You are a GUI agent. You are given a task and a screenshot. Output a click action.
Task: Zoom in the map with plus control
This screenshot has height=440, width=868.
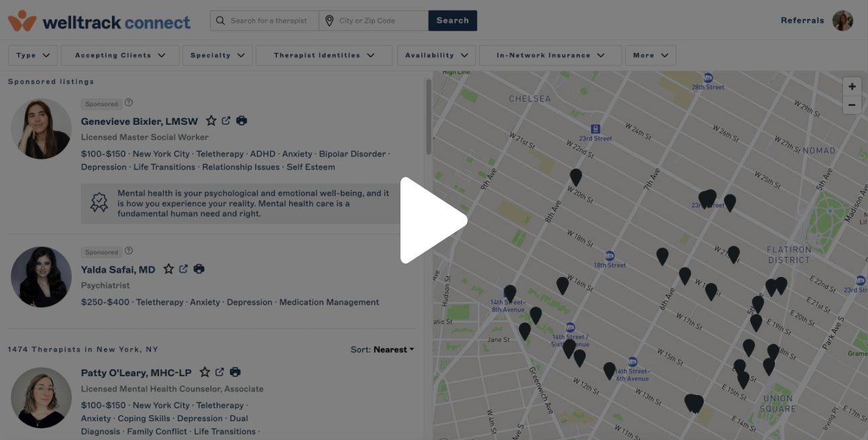tap(852, 86)
